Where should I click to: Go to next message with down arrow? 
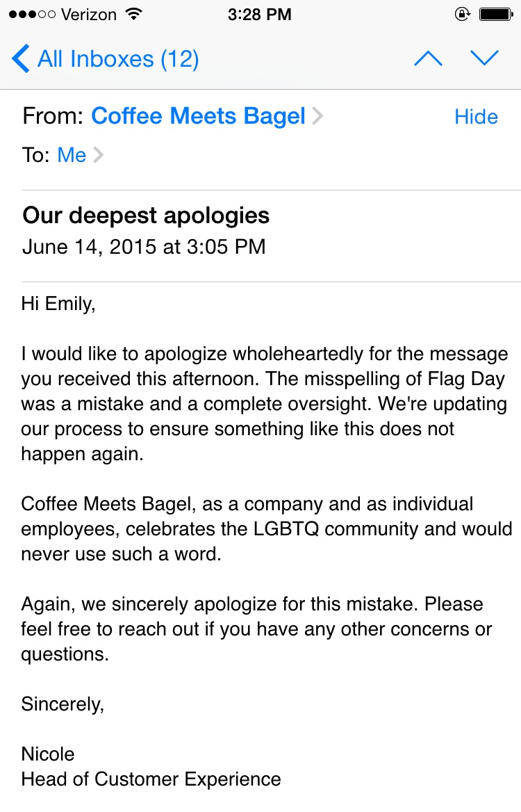(x=484, y=59)
